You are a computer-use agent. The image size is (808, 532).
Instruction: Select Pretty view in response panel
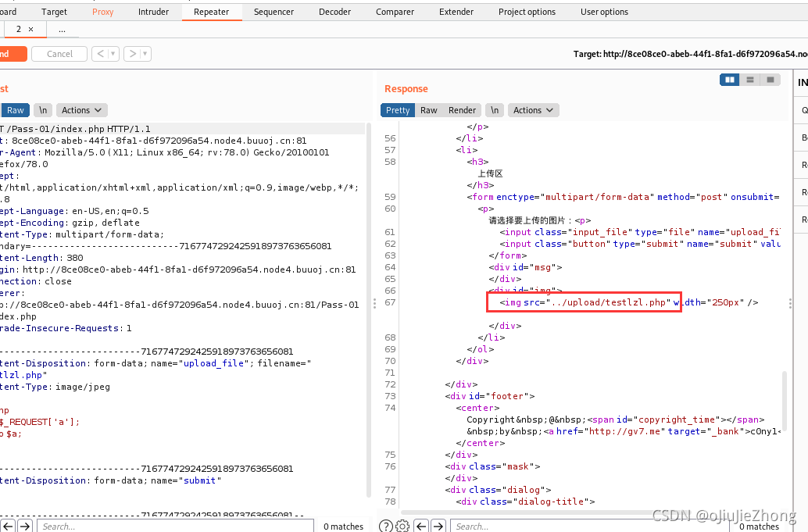pyautogui.click(x=397, y=110)
